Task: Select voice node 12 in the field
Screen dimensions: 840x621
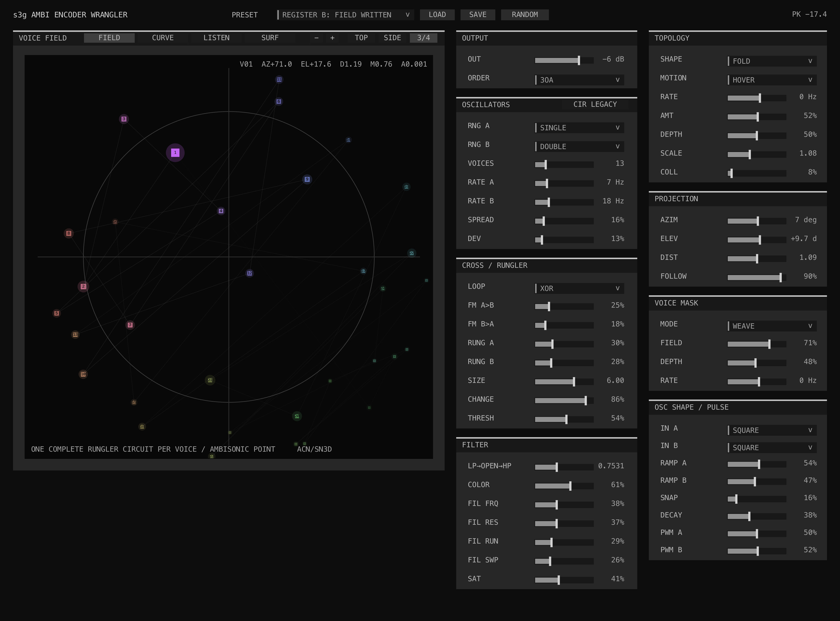Action: [250, 273]
